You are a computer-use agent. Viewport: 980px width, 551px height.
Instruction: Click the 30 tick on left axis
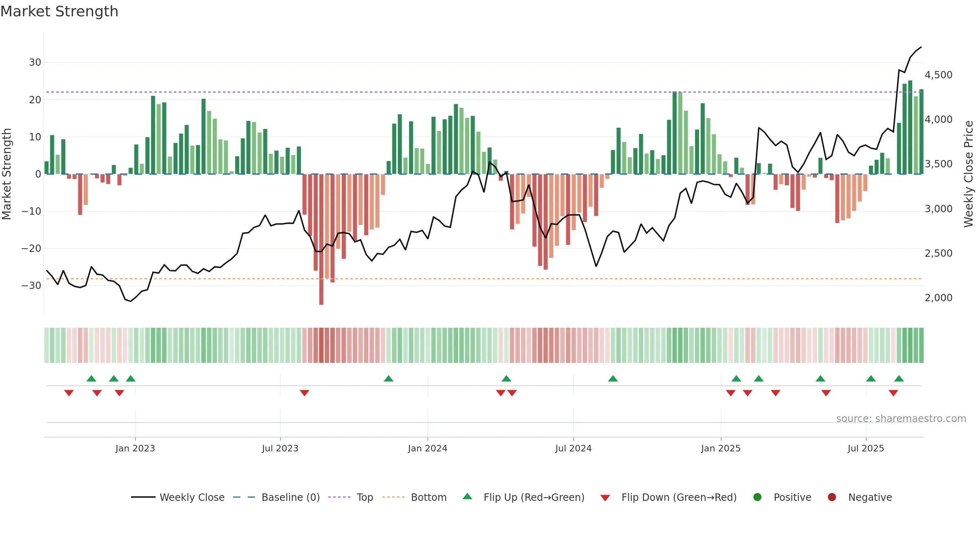coord(35,62)
